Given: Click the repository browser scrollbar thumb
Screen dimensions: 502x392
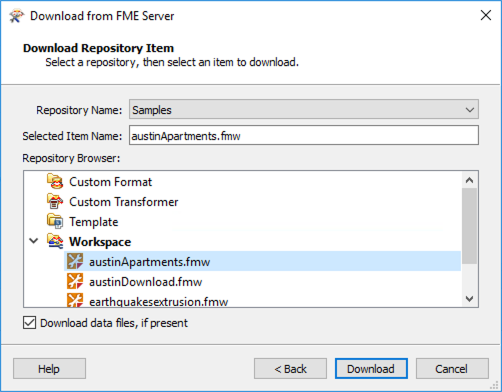Looking at the screenshot, I should [x=469, y=226].
